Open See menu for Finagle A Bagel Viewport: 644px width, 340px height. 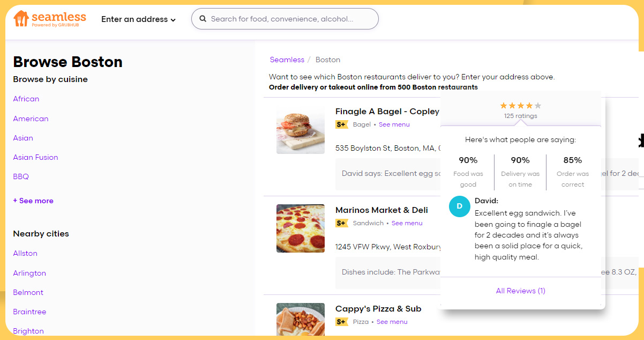coord(394,124)
